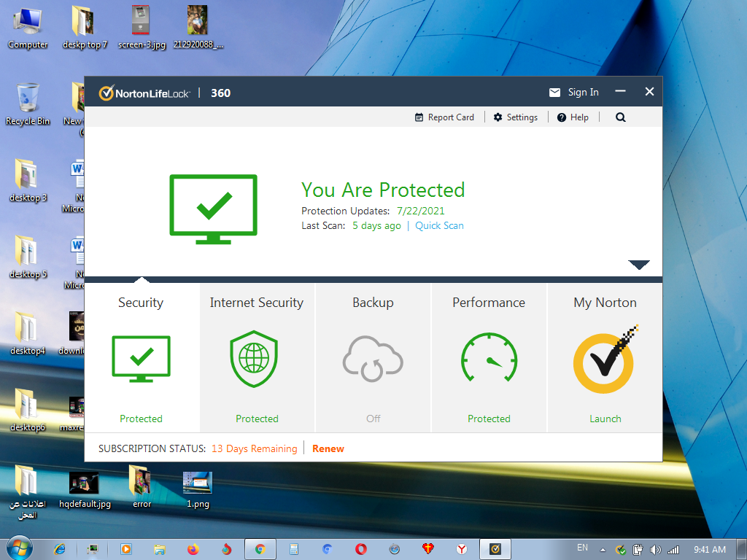Select hqdefault.jpg on desktop
The width and height of the screenshot is (747, 560).
[x=85, y=491]
